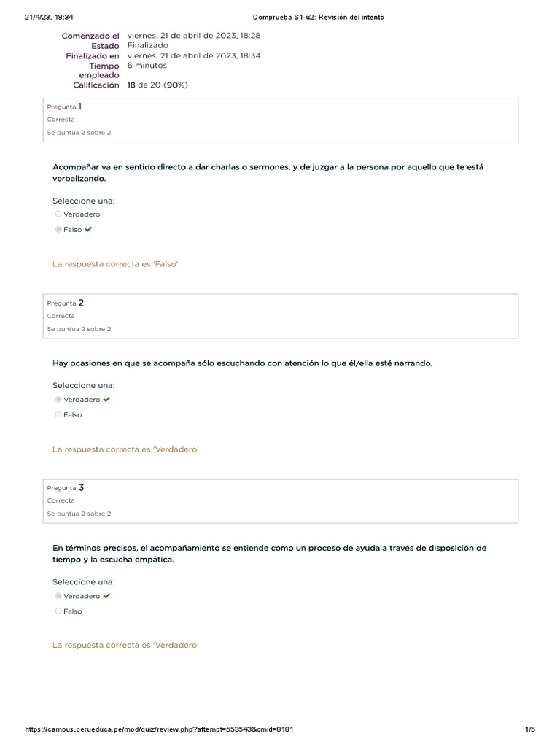Screen dimensions: 560x747
Task: Select the Verdadero radio button for Pregunta 1
Action: [58, 214]
